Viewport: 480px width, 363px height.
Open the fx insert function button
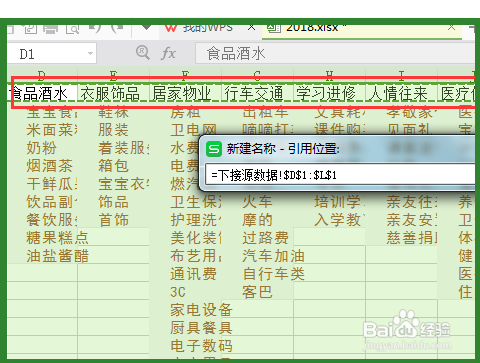(x=168, y=53)
